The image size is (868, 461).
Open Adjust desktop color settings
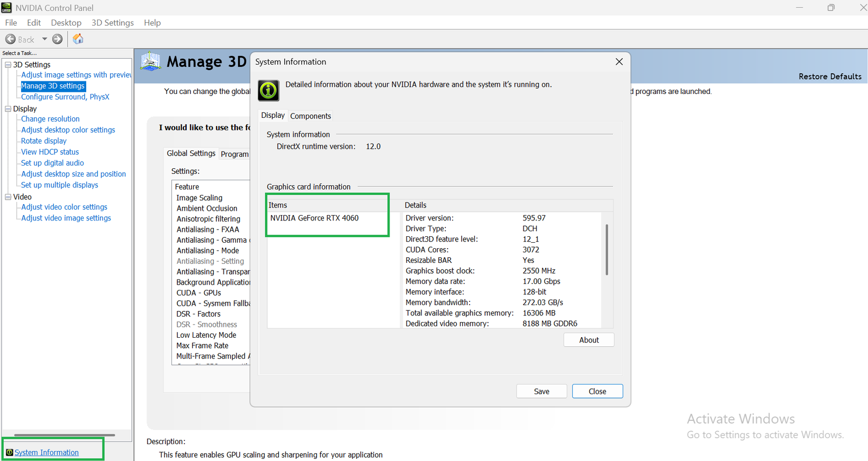coord(68,130)
